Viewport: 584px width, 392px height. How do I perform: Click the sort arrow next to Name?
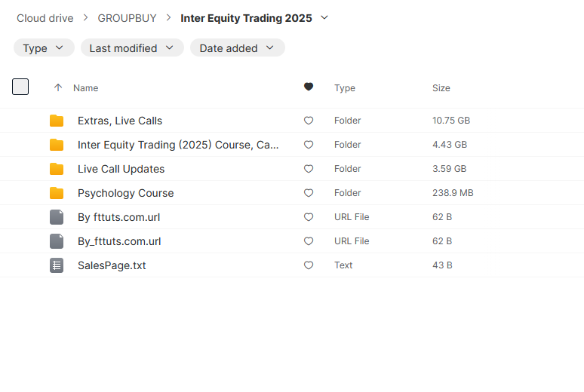pos(58,88)
